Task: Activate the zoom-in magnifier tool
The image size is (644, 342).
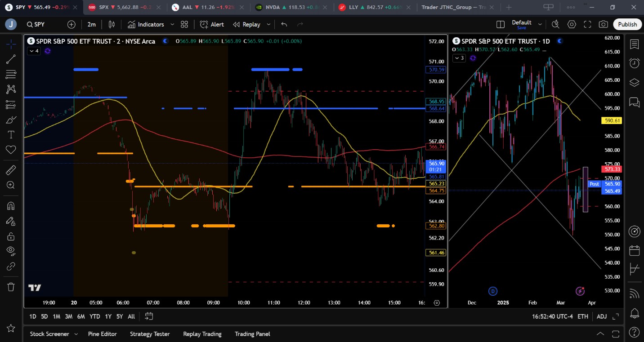Action: click(x=11, y=185)
